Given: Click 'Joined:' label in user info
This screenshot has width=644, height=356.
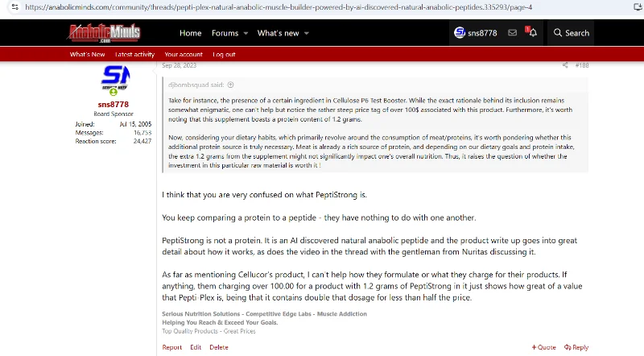Looking at the screenshot, I should pyautogui.click(x=85, y=124).
